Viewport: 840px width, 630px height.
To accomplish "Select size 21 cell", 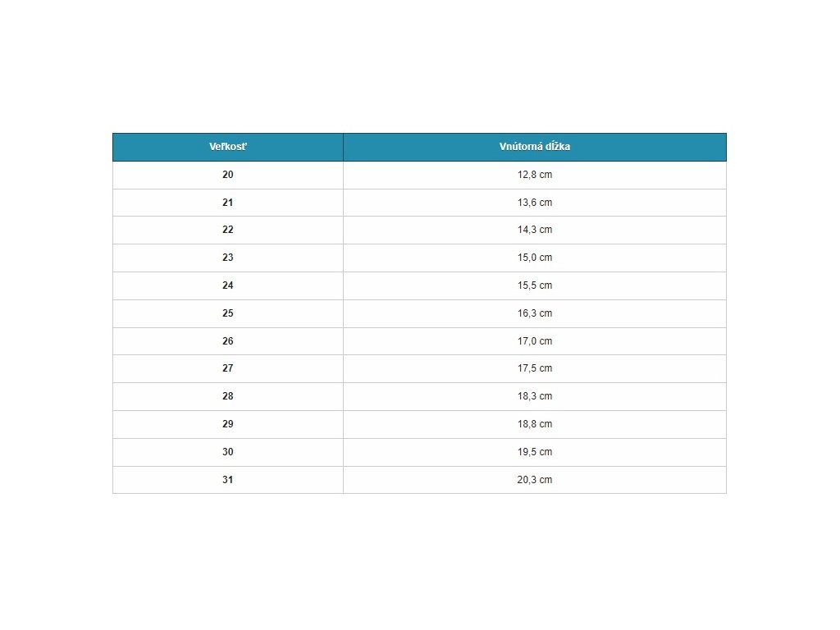I will pos(228,203).
